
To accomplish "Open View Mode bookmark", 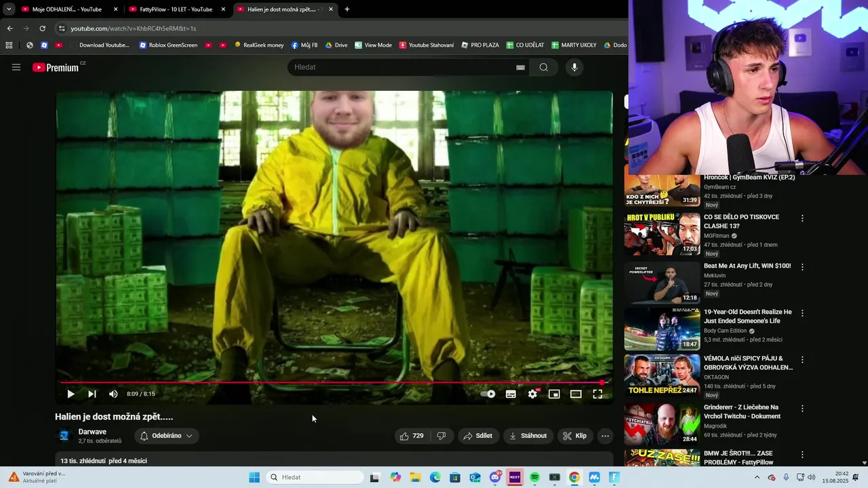I will (373, 45).
